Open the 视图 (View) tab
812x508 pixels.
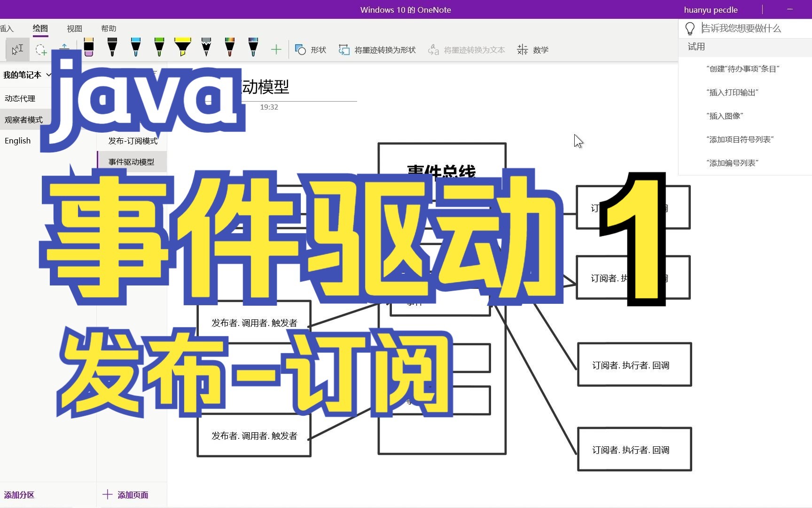pyautogui.click(x=74, y=29)
